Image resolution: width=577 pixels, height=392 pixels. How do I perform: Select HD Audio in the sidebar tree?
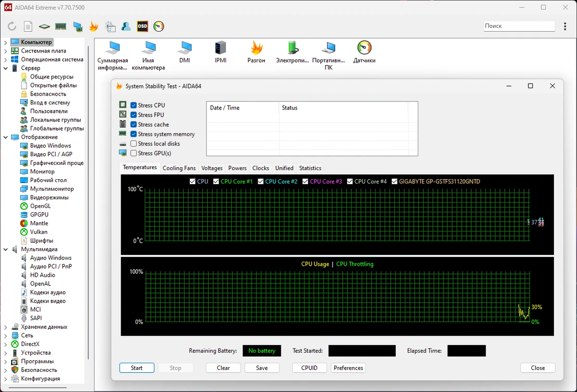pyautogui.click(x=42, y=275)
